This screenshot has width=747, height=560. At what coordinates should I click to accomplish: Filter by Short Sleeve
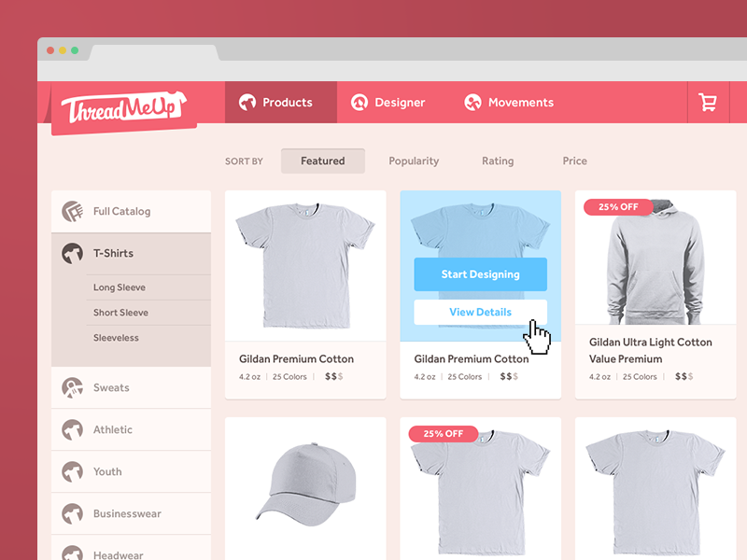pyautogui.click(x=121, y=313)
